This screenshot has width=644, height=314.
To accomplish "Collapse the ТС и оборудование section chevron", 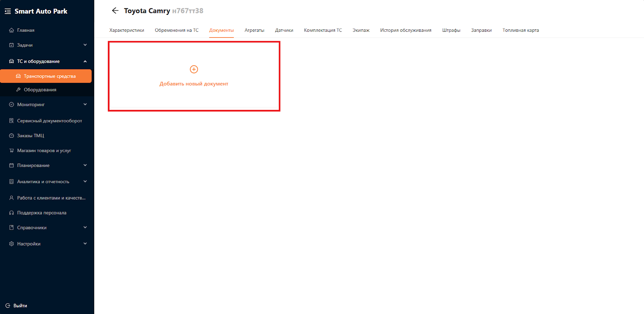I will 85,62.
